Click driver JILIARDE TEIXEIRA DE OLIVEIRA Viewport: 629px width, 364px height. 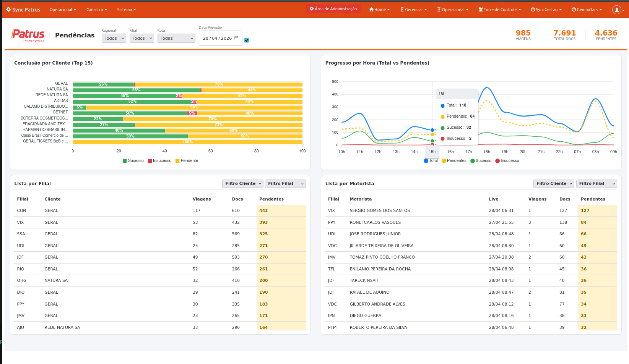point(382,246)
